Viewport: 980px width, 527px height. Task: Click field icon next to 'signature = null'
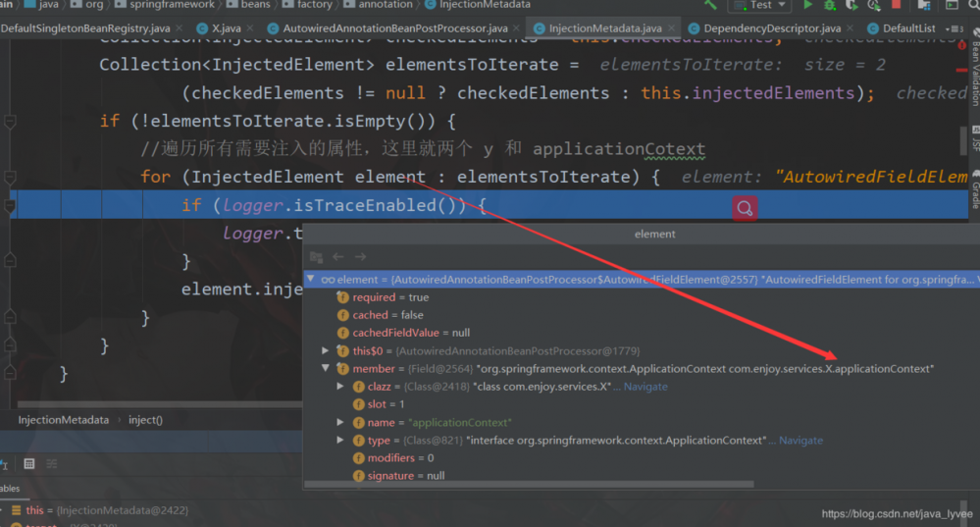coord(358,476)
